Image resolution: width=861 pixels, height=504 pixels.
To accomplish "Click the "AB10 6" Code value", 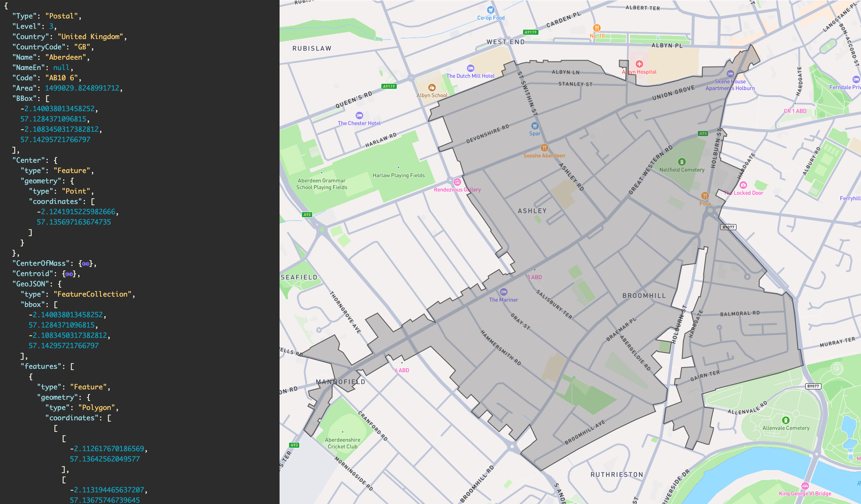I will pyautogui.click(x=61, y=78).
